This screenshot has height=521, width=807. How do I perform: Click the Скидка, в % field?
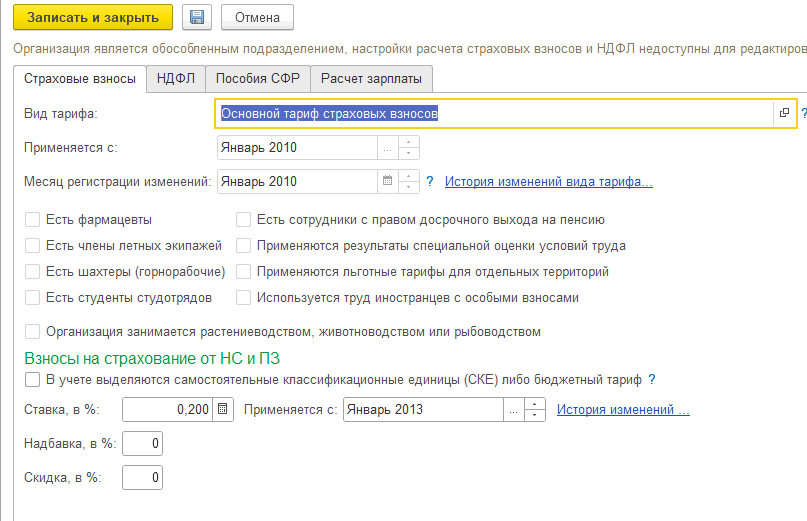coord(143,477)
